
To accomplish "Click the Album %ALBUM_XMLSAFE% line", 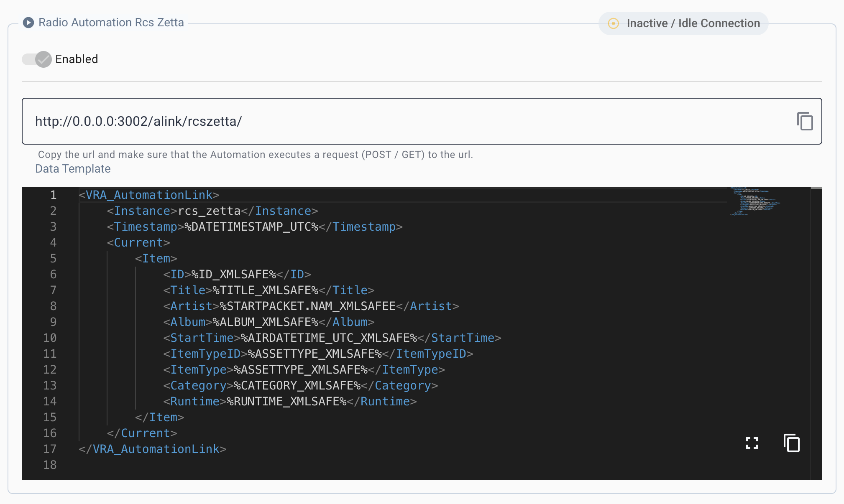I will tap(269, 322).
